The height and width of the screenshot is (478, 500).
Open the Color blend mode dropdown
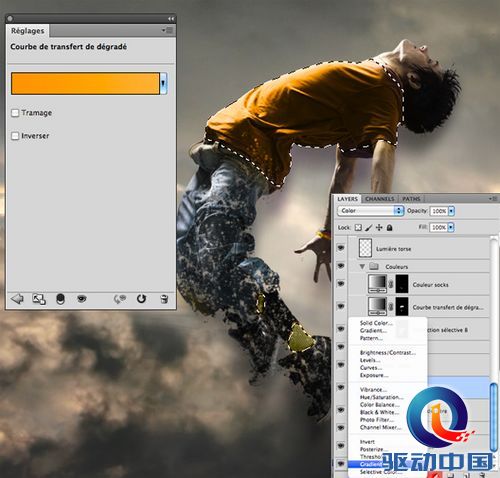tap(371, 211)
